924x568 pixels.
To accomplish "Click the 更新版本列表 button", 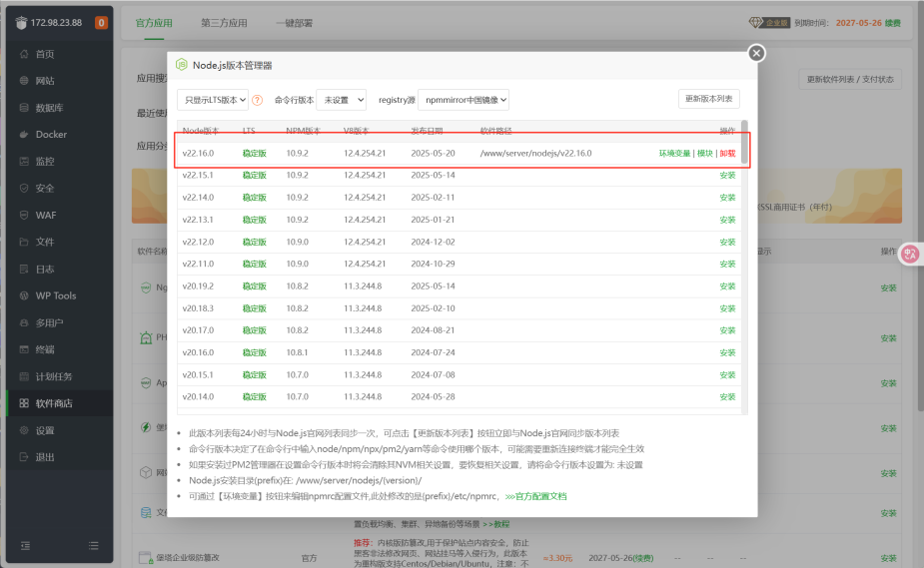I will point(709,99).
